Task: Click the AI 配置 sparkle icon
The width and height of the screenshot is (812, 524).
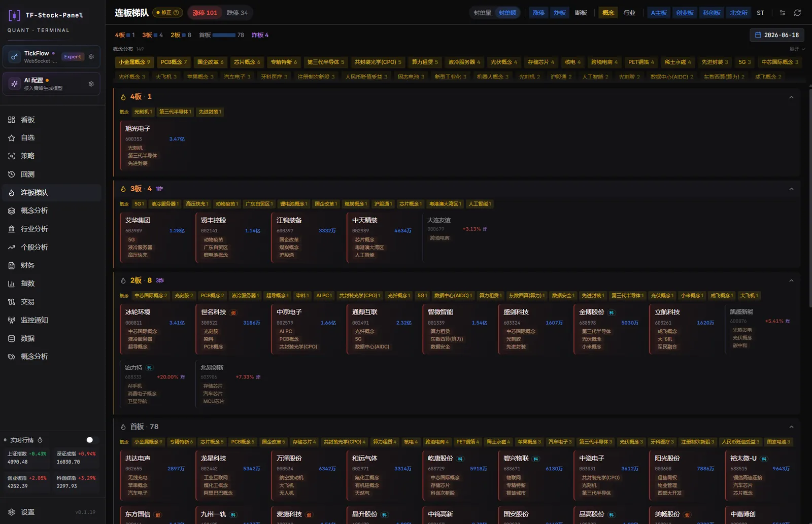Action: point(14,84)
